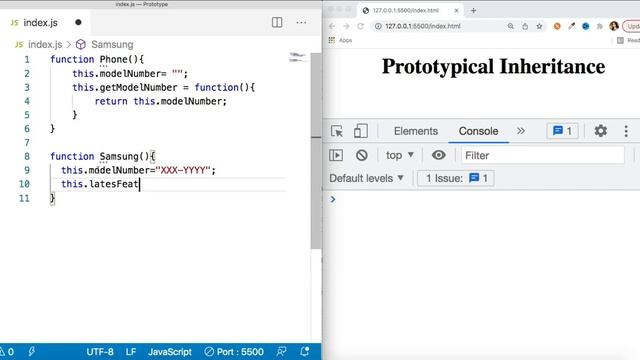Click the blue circular extension icon
The height and width of the screenshot is (360, 640).
(586, 26)
